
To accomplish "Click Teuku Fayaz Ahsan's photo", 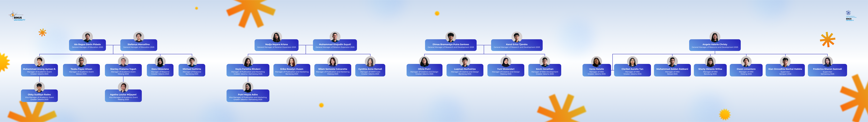I will (x=81, y=62).
